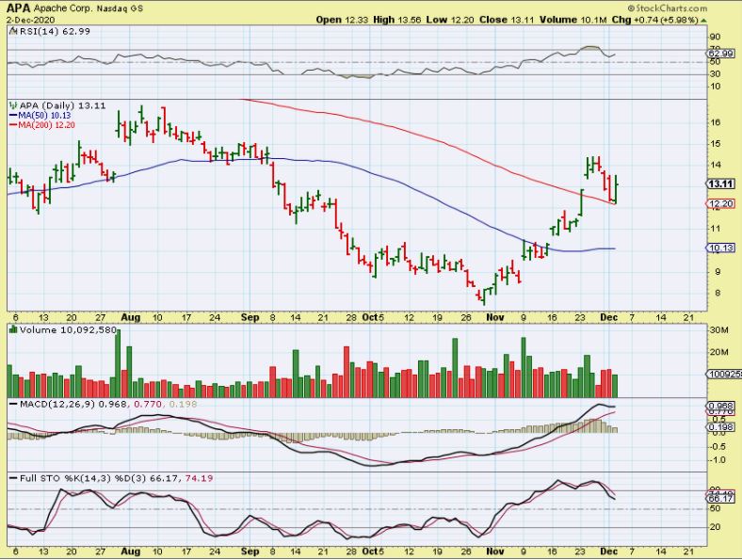Click the Nasdaq GS exchange label
This screenshot has height=560, width=742.
coord(120,8)
